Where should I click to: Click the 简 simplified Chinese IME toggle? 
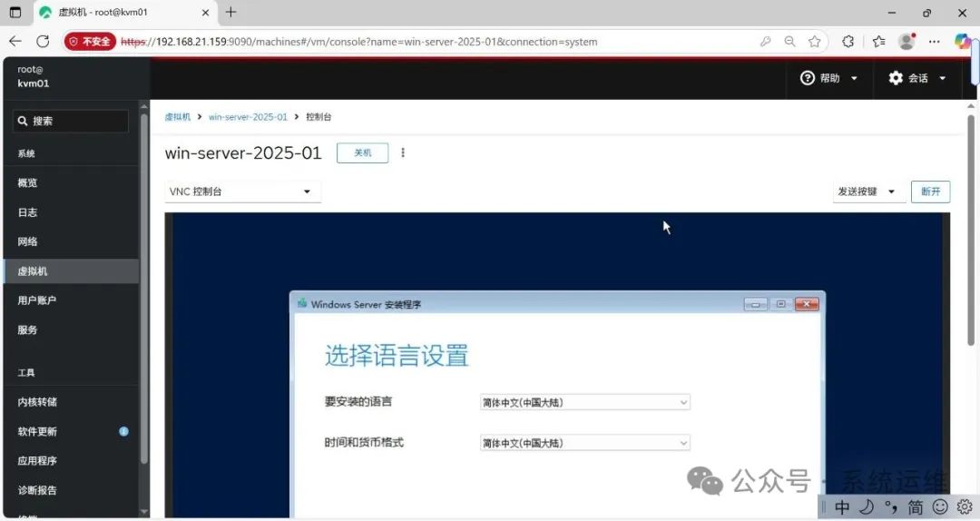click(915, 506)
